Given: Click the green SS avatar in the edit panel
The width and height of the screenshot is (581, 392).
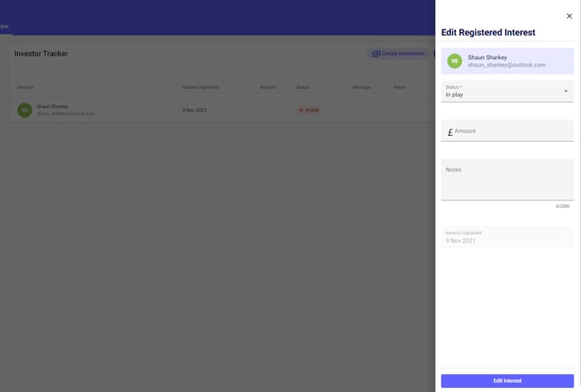Looking at the screenshot, I should coord(454,61).
